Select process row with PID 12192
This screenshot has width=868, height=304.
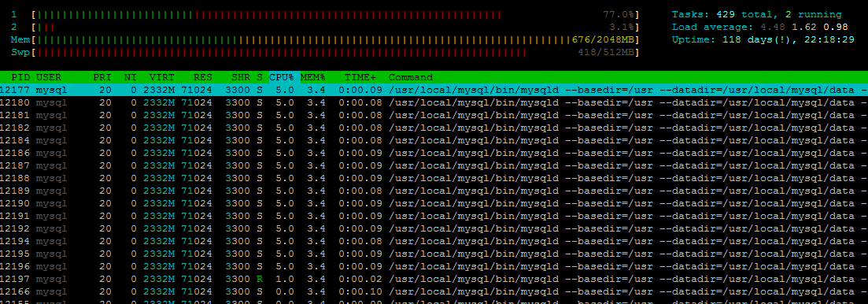pyautogui.click(x=434, y=228)
